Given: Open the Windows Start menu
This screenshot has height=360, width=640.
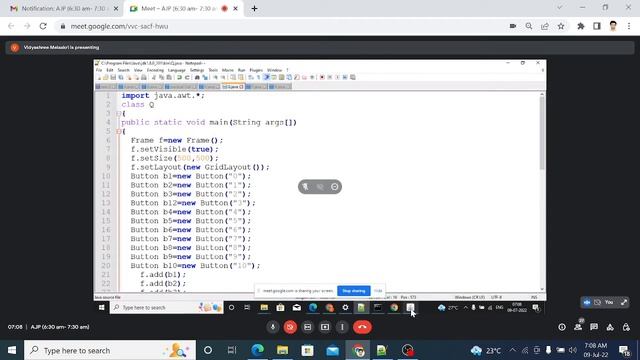Looking at the screenshot, I should [x=12, y=350].
